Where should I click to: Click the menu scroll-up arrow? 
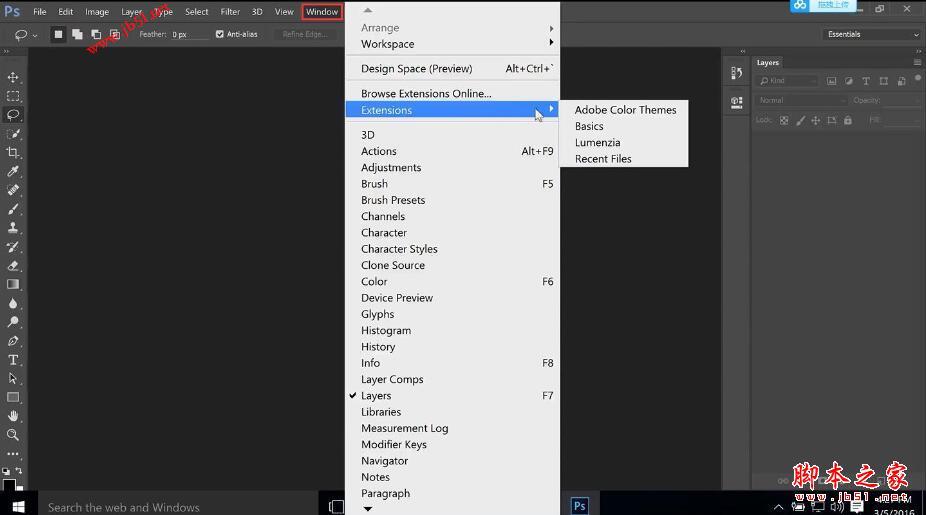pos(368,10)
